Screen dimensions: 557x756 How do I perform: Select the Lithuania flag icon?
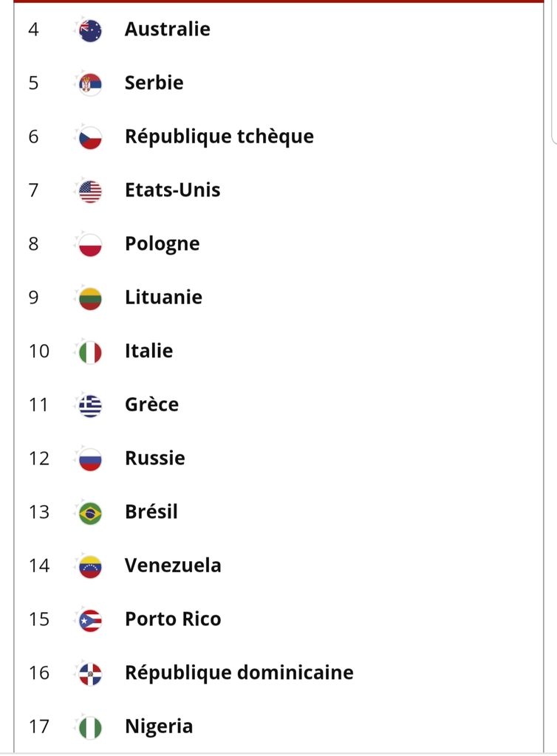[x=90, y=299]
